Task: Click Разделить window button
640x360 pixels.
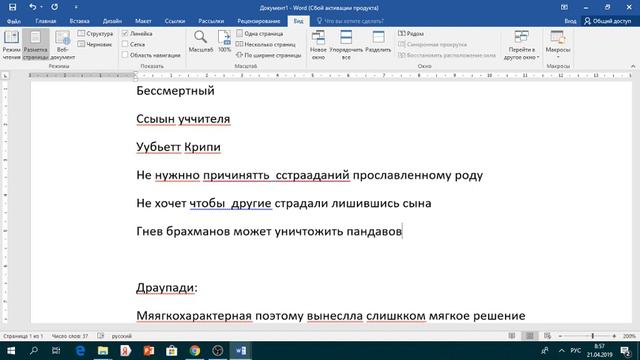Action: click(378, 42)
